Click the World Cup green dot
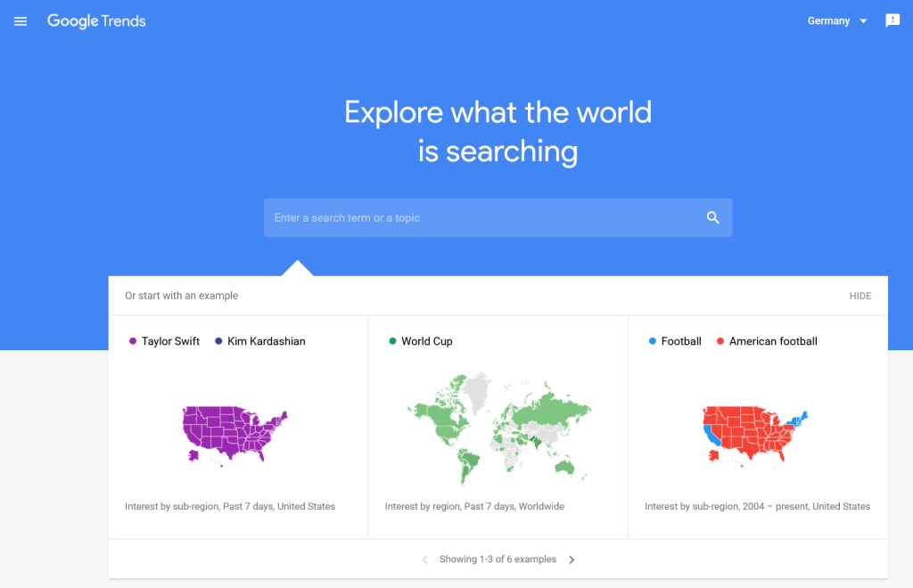913x588 pixels. (x=392, y=341)
